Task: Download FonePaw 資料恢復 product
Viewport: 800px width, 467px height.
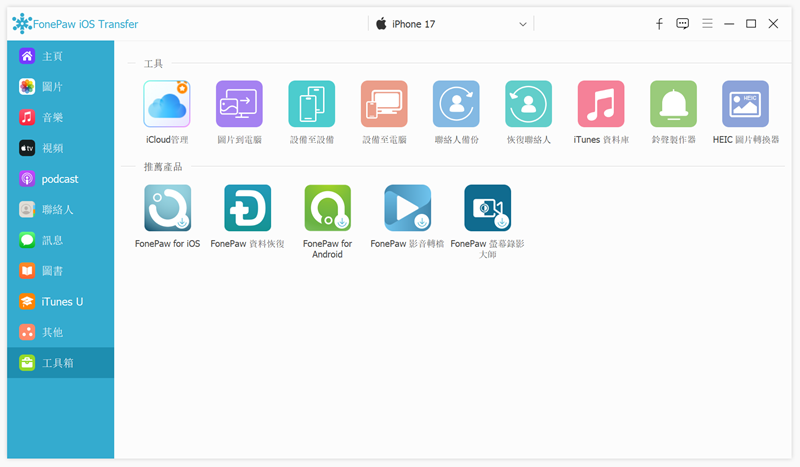Action: [x=247, y=208]
